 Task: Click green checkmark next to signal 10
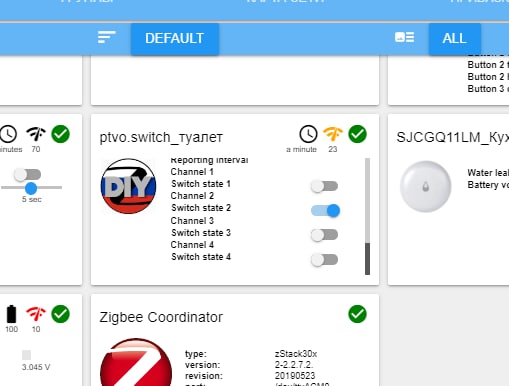coord(60,314)
